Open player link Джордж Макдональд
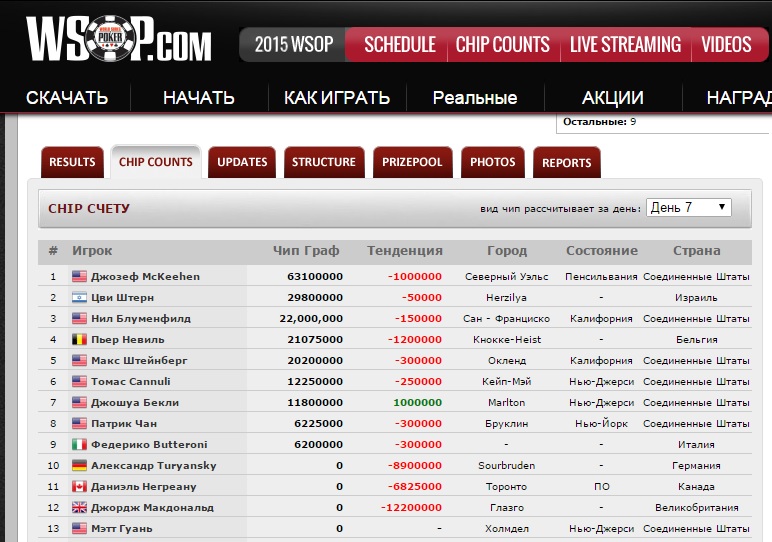The image size is (772, 542). pos(153,508)
